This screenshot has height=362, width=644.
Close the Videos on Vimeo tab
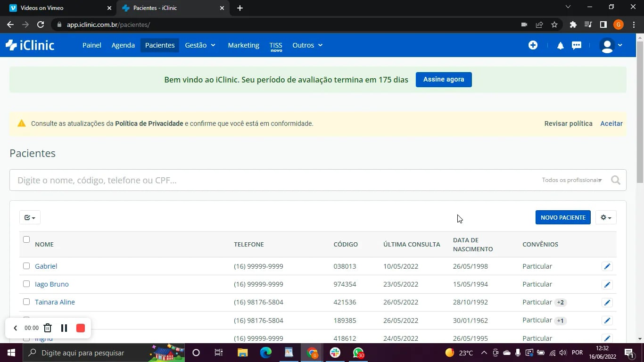click(x=109, y=8)
